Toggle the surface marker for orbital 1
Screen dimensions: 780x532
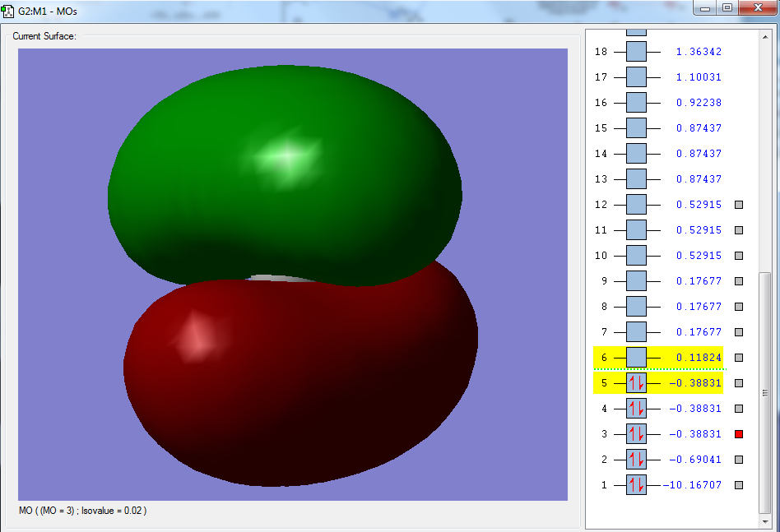coord(739,485)
